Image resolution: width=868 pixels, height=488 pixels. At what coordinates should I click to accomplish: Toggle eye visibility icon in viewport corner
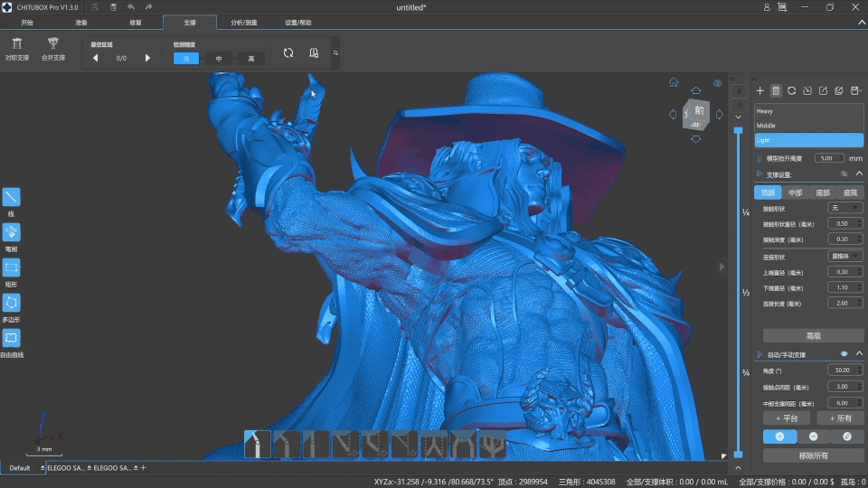point(717,83)
